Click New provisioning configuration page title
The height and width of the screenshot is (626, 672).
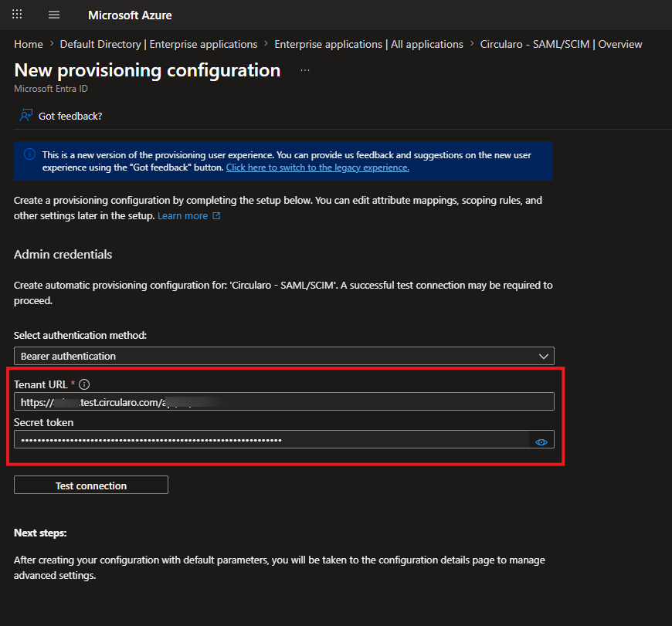click(148, 70)
